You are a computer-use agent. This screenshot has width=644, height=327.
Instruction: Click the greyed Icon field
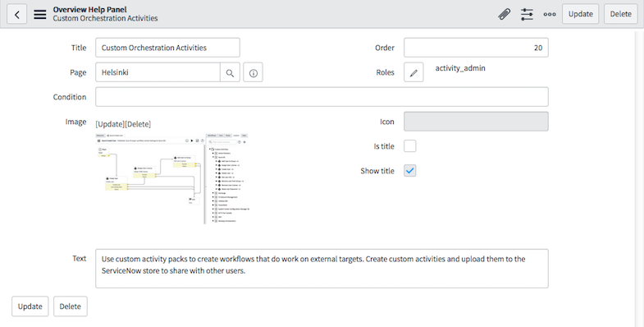(476, 122)
